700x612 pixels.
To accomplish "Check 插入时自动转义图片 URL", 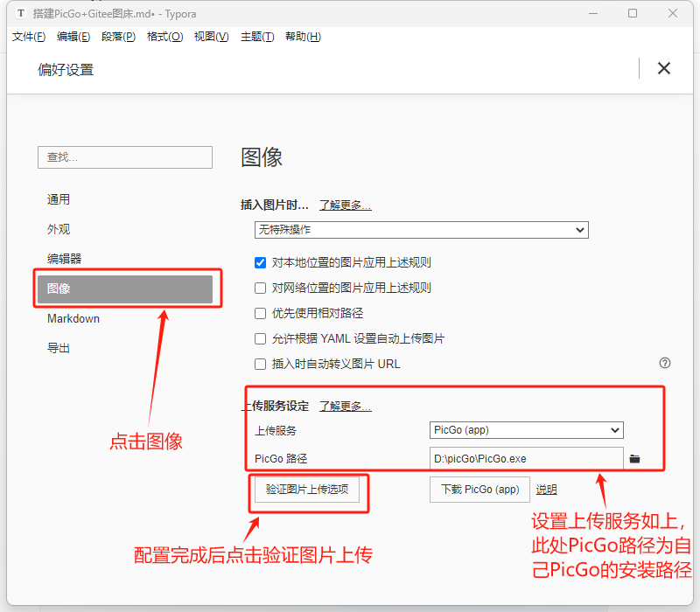I will click(x=260, y=365).
